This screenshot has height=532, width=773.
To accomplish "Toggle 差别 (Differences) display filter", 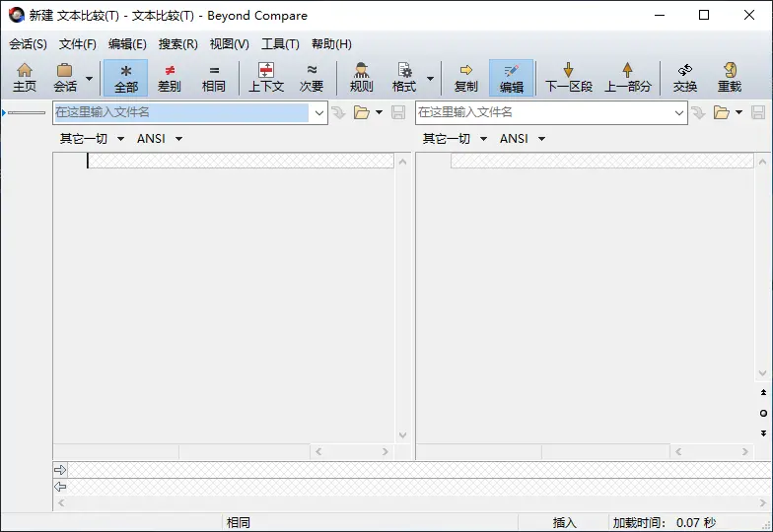I will click(x=170, y=77).
